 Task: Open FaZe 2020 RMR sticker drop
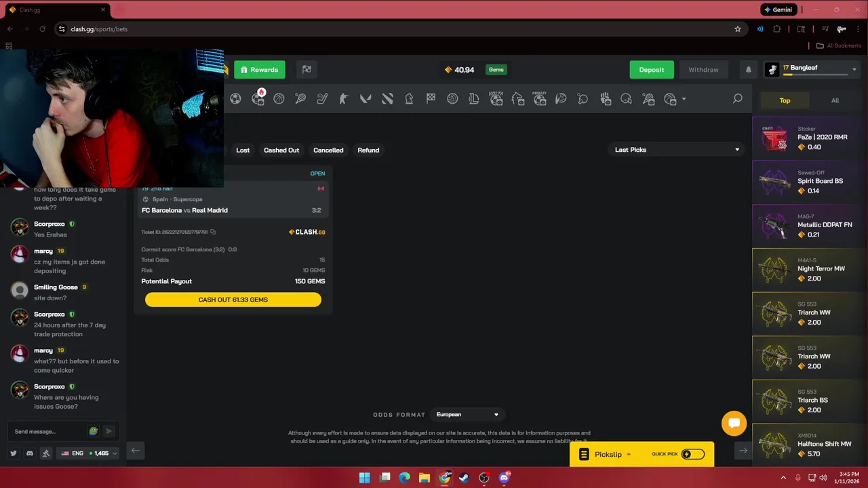(810, 138)
